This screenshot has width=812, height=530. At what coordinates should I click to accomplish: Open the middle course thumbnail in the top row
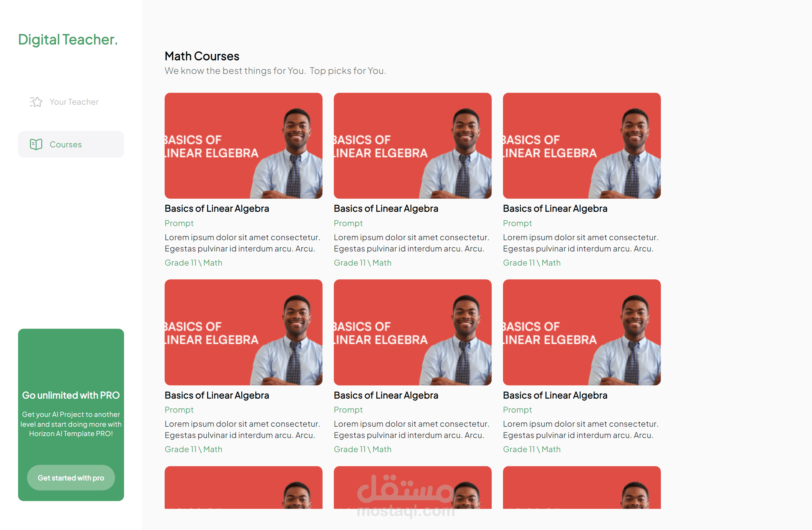(x=413, y=146)
